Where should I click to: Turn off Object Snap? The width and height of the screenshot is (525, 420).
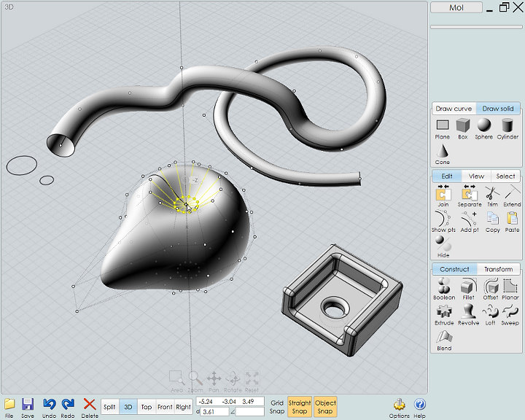click(x=325, y=406)
